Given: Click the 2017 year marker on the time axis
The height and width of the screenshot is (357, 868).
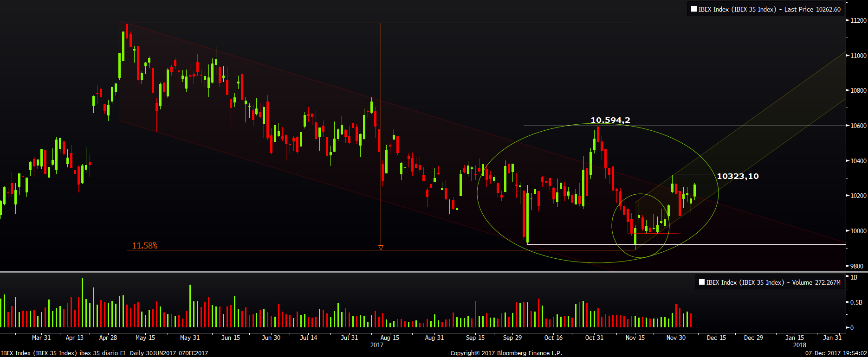Looking at the screenshot, I should [x=377, y=345].
